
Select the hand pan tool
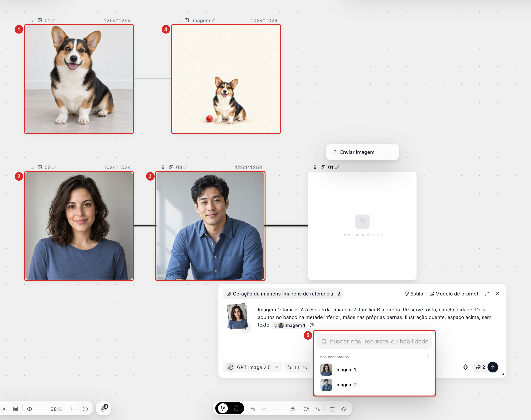(237, 408)
